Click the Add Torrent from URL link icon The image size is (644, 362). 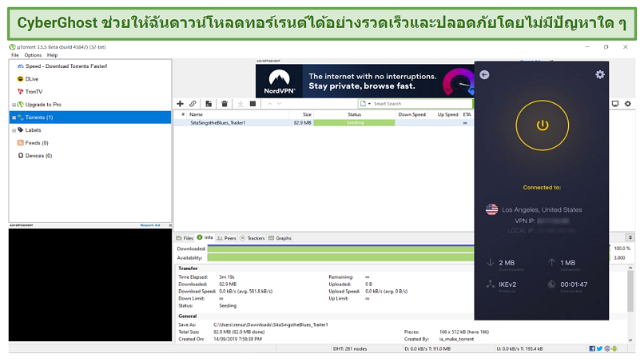(x=193, y=104)
